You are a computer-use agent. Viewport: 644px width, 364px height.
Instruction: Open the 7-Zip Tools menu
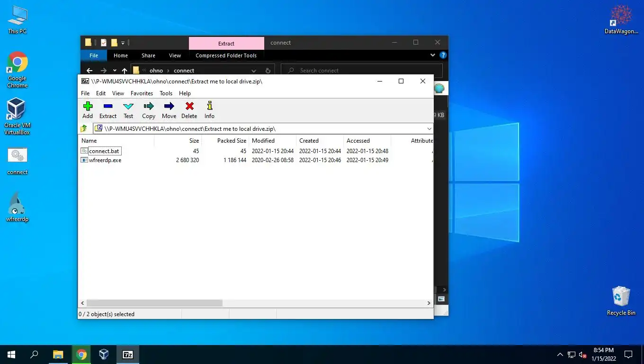pyautogui.click(x=166, y=93)
